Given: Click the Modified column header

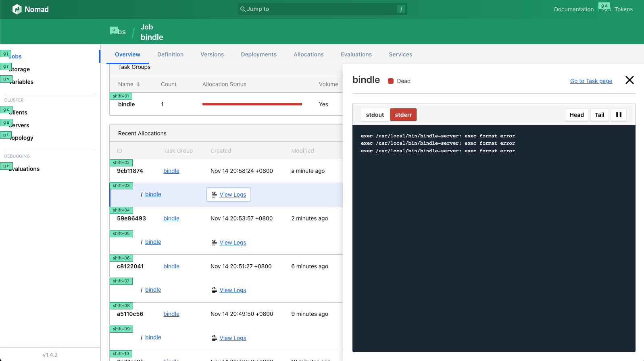Looking at the screenshot, I should point(302,151).
